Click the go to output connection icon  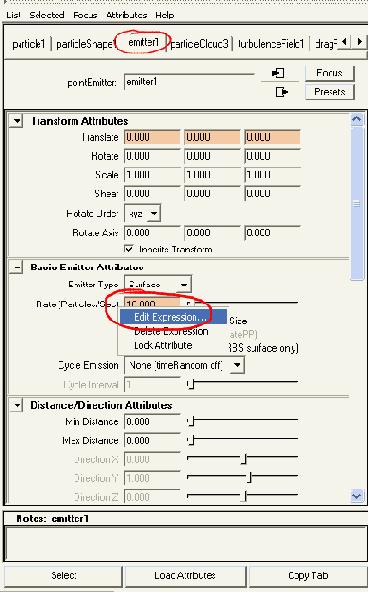[x=282, y=92]
